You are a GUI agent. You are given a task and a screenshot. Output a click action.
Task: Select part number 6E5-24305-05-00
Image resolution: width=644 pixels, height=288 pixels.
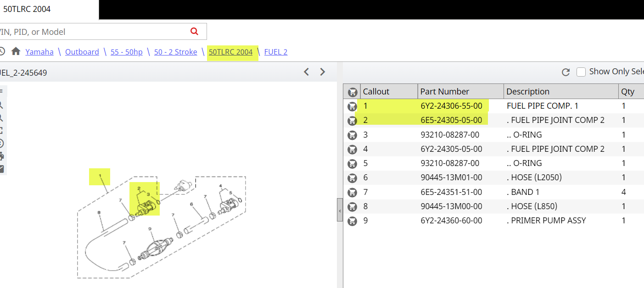(451, 120)
